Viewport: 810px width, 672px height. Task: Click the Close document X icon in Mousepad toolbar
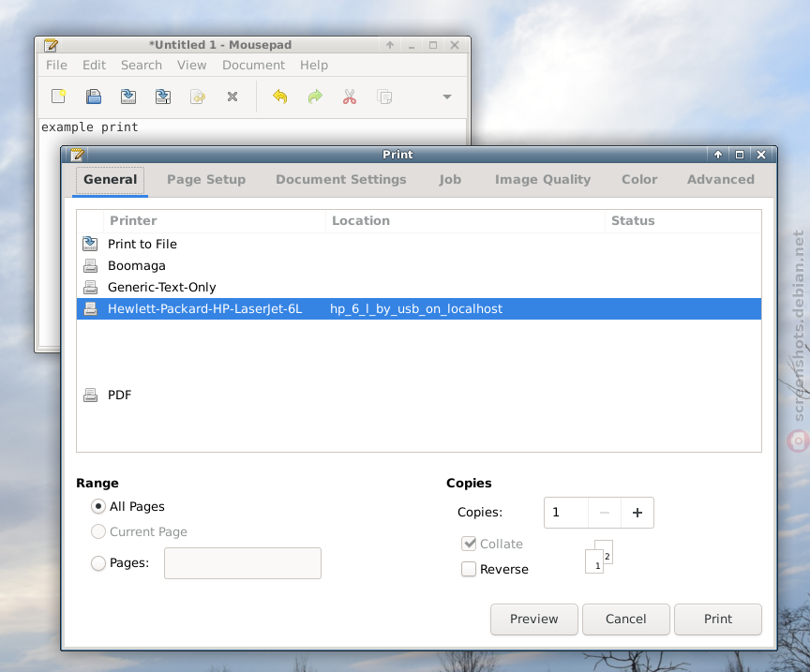tap(232, 97)
